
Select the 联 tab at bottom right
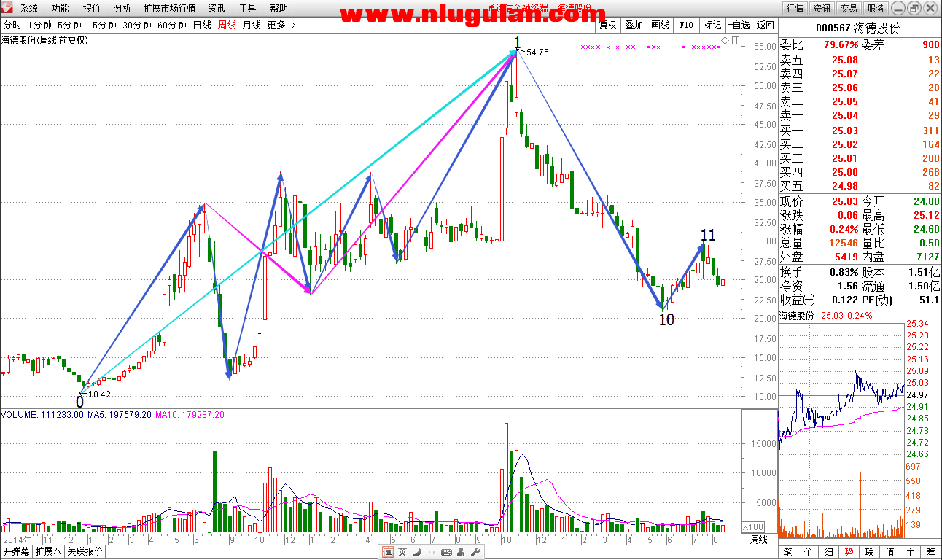pos(869,552)
